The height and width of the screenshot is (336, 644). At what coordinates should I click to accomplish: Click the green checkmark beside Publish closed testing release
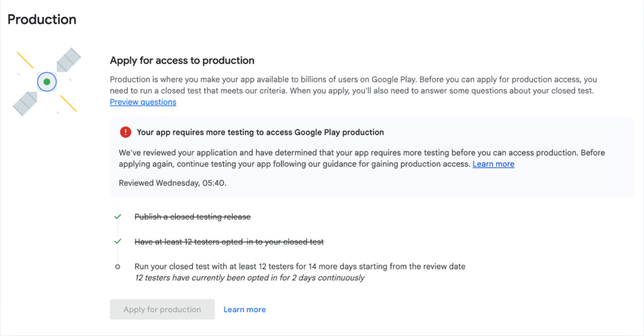(x=118, y=216)
